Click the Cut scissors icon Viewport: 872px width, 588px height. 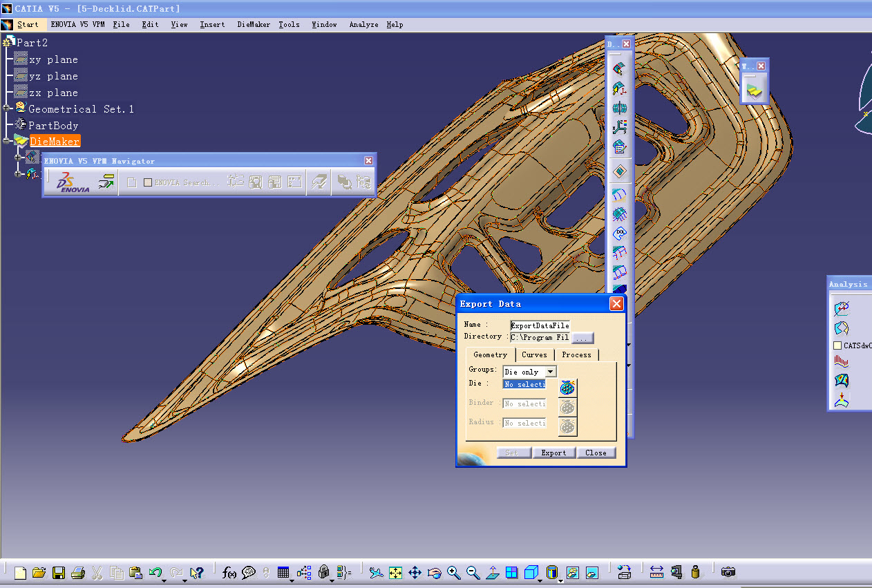click(x=97, y=572)
